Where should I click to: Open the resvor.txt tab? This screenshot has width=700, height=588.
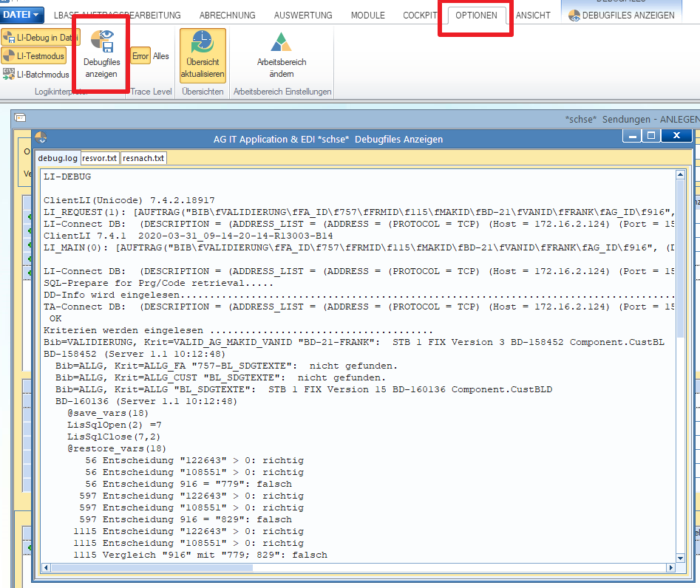[x=100, y=158]
